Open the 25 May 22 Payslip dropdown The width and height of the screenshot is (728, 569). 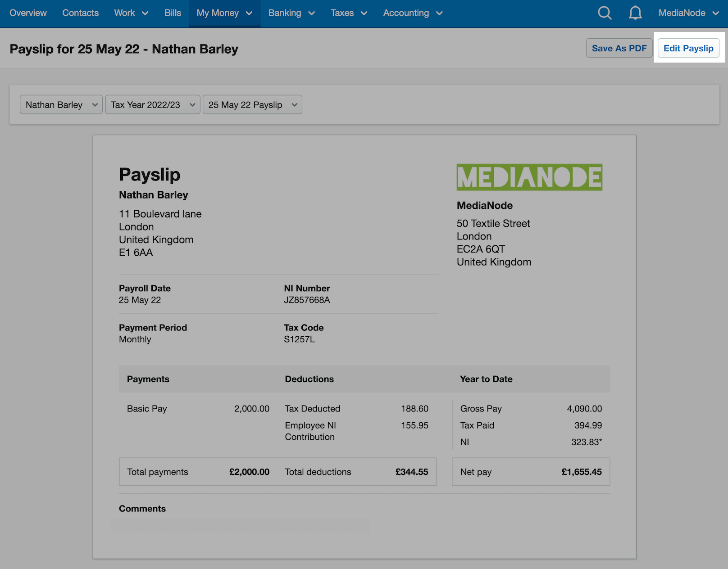click(252, 105)
